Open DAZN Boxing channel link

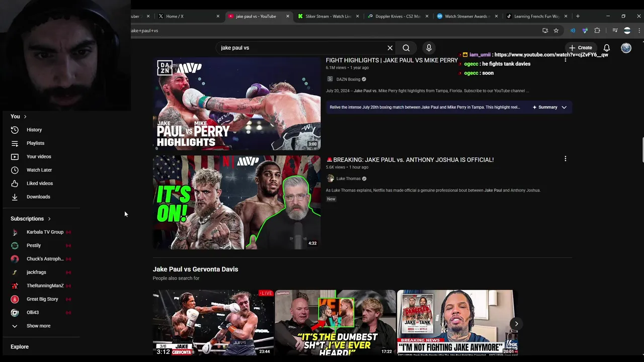point(348,79)
